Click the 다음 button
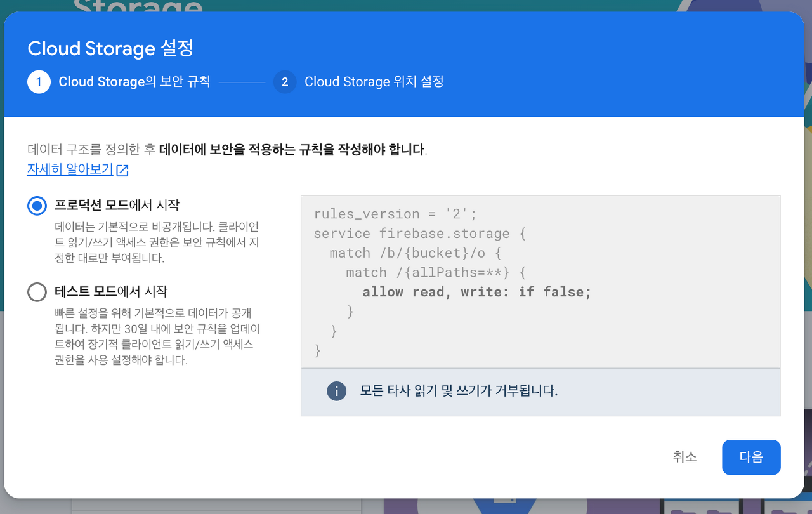Image resolution: width=812 pixels, height=514 pixels. [x=751, y=457]
